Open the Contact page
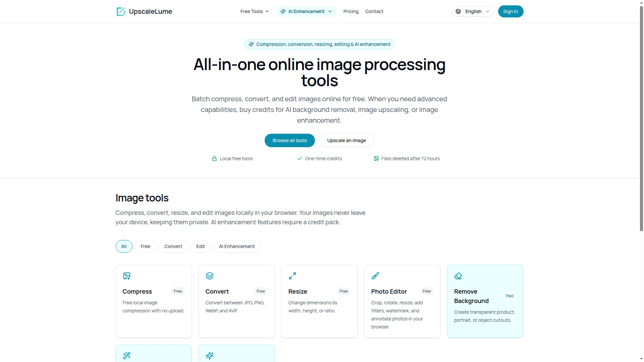This screenshot has width=644, height=362. (x=374, y=11)
